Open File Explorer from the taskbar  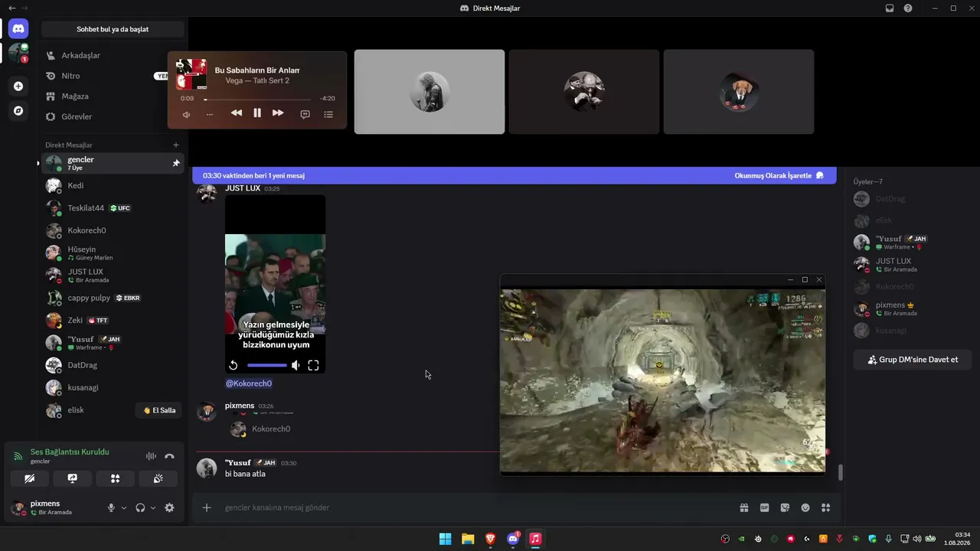click(x=468, y=539)
